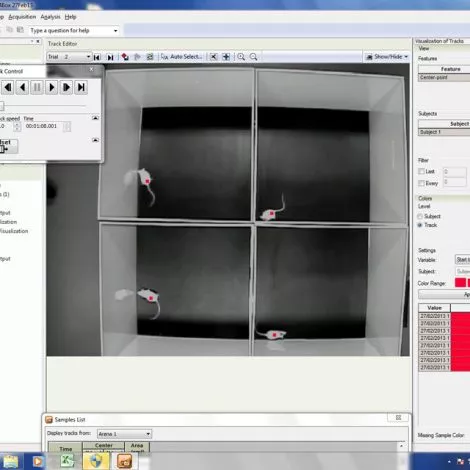Image resolution: width=470 pixels, height=470 pixels.
Task: Open the help question dropdown arrow
Action: 116,31
